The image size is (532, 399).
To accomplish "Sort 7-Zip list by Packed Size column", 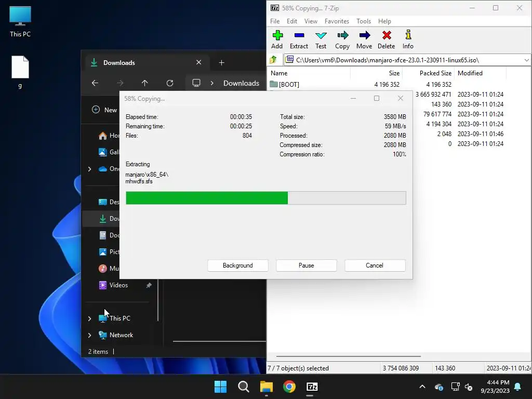I will (x=429, y=73).
